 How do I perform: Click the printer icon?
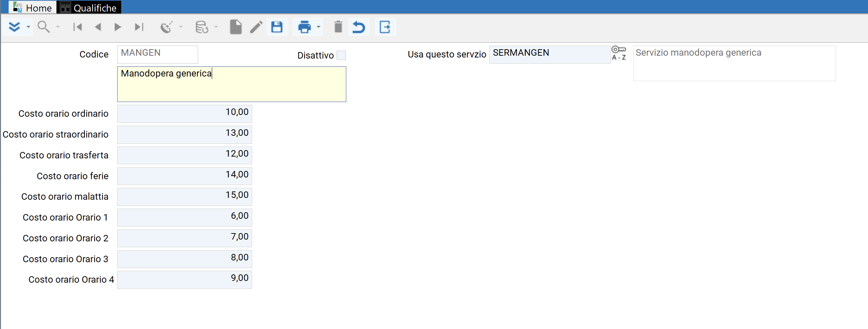coord(305,27)
